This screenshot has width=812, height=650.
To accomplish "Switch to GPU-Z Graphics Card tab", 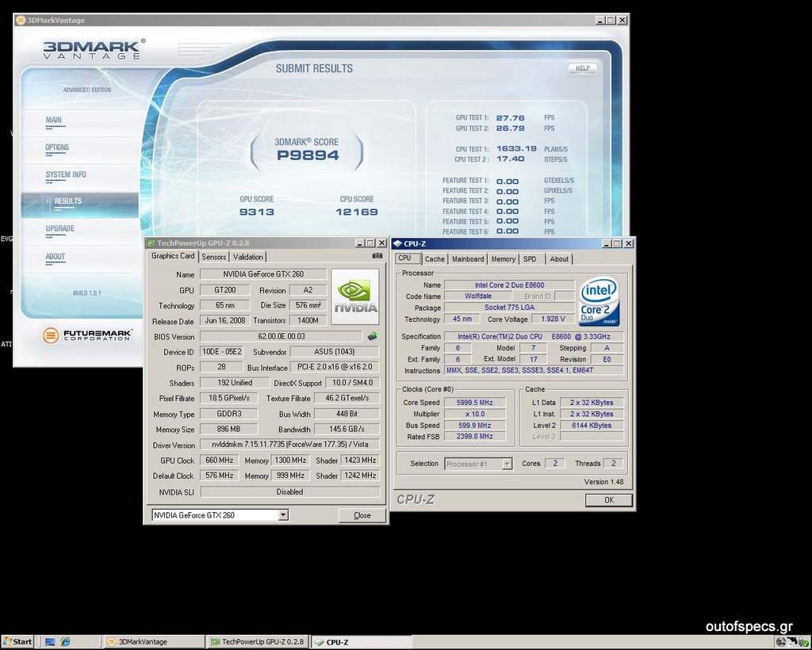I will (x=173, y=256).
